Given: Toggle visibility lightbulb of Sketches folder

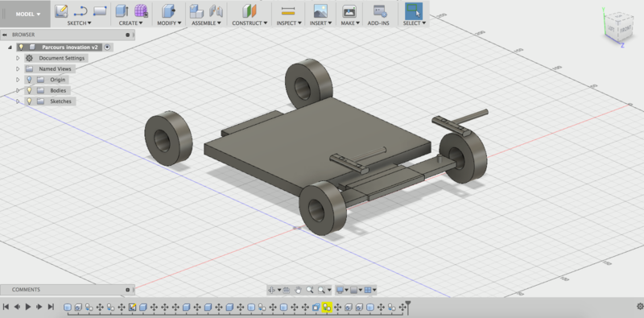Looking at the screenshot, I should pos(29,101).
